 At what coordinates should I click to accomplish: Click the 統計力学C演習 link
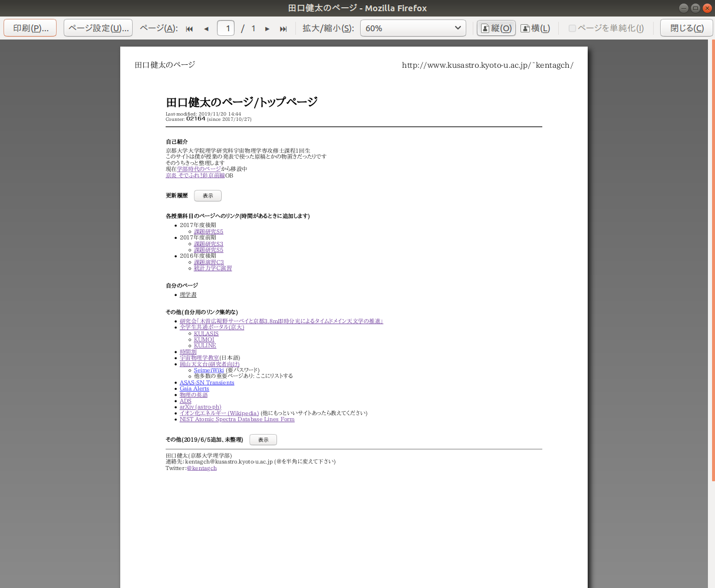click(x=213, y=268)
